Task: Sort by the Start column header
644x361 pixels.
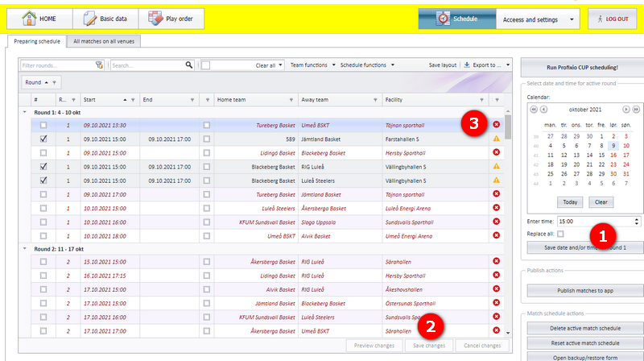Action: point(109,100)
